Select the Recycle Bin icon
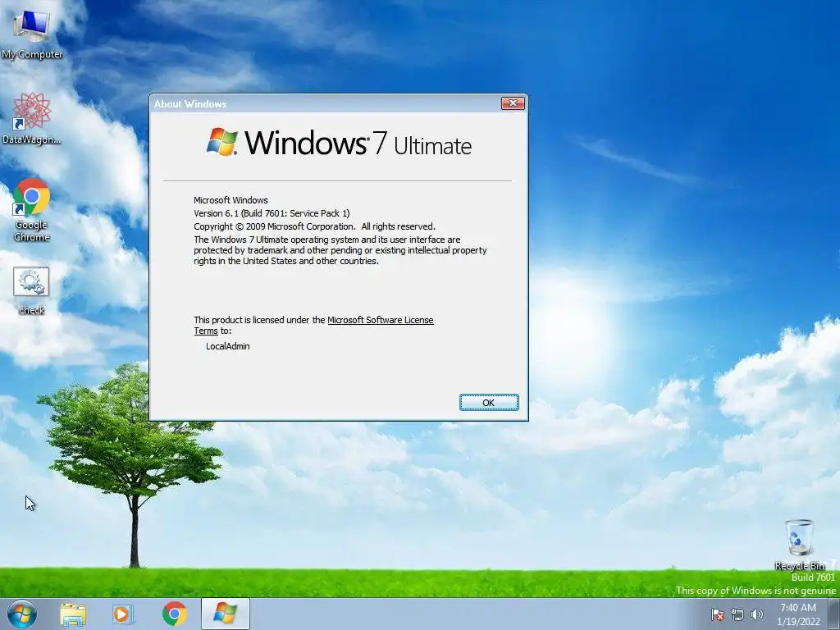This screenshot has width=840, height=630. 800,545
